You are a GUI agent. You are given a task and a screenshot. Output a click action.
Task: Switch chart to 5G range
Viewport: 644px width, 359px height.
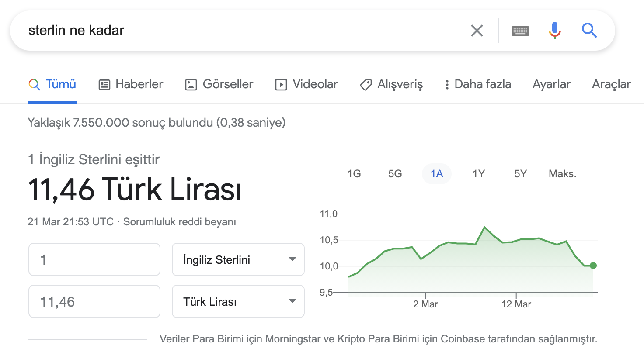coord(395,174)
